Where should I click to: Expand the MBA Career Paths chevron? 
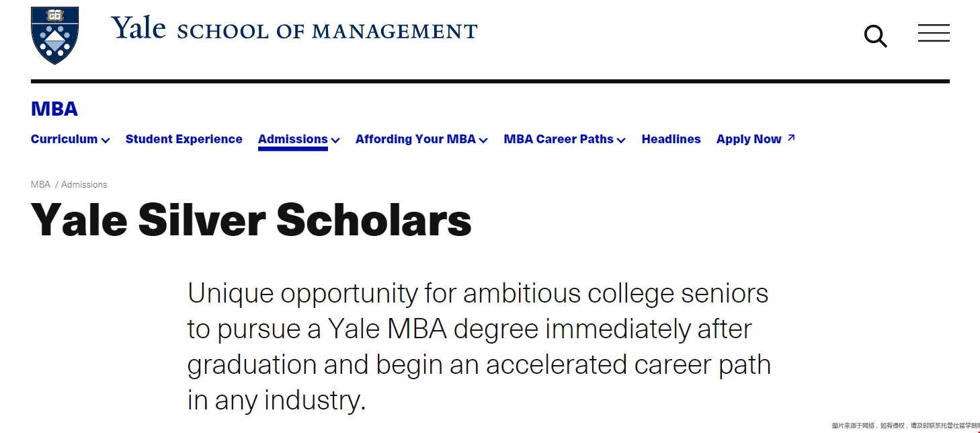(621, 140)
